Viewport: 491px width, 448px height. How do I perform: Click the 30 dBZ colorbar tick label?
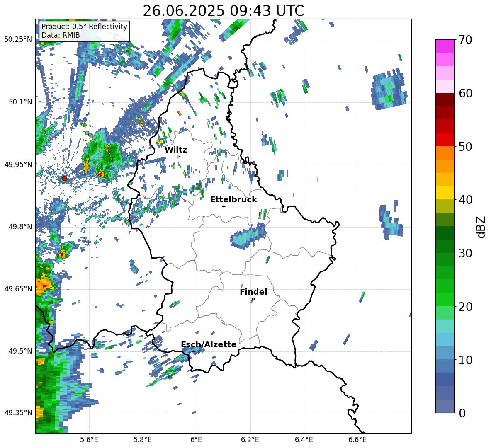tap(465, 253)
